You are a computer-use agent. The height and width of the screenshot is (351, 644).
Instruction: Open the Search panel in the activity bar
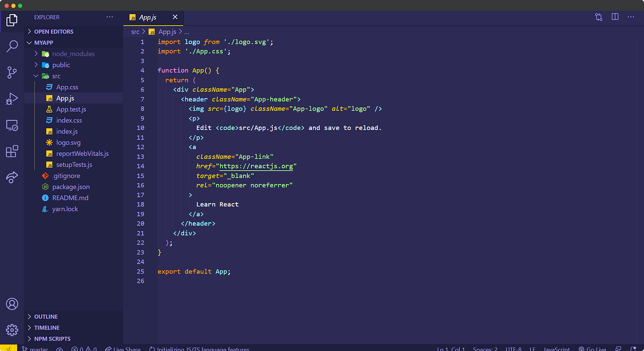(12, 45)
